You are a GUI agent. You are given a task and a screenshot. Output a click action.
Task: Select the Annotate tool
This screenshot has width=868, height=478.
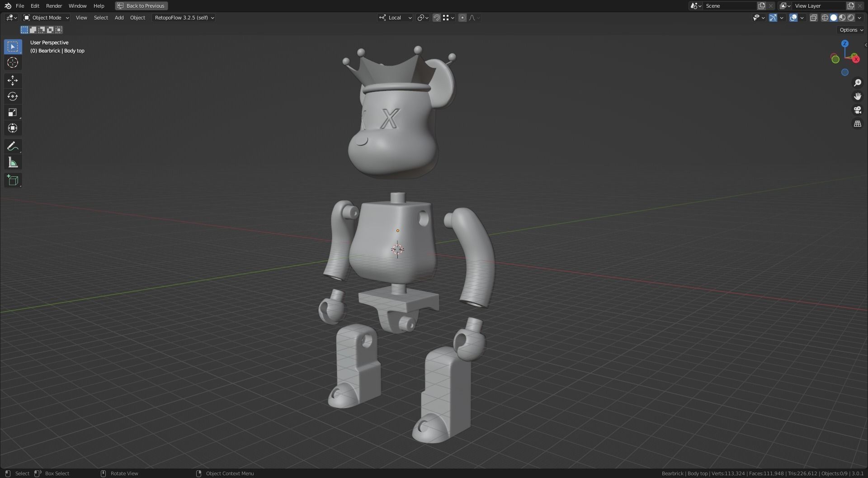pyautogui.click(x=13, y=146)
